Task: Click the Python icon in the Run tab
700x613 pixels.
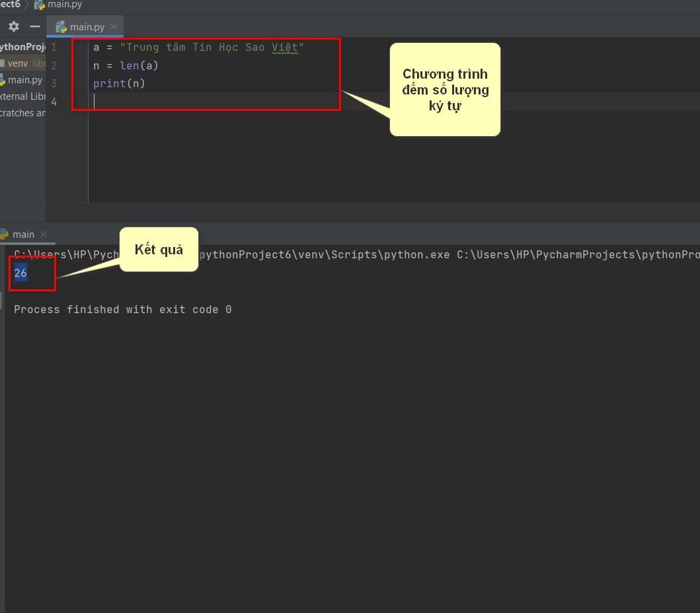Action: point(3,234)
